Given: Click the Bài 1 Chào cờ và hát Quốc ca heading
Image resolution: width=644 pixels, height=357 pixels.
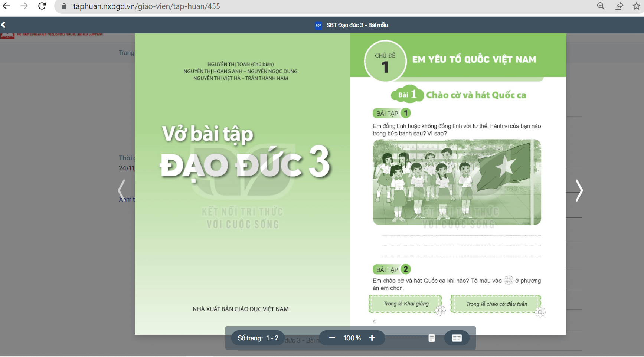Looking at the screenshot, I should 458,95.
